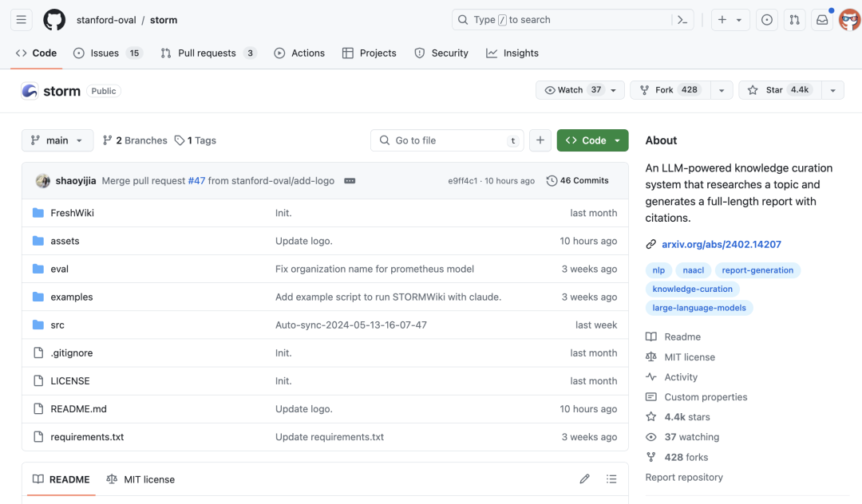Open the src folder

tap(57, 325)
